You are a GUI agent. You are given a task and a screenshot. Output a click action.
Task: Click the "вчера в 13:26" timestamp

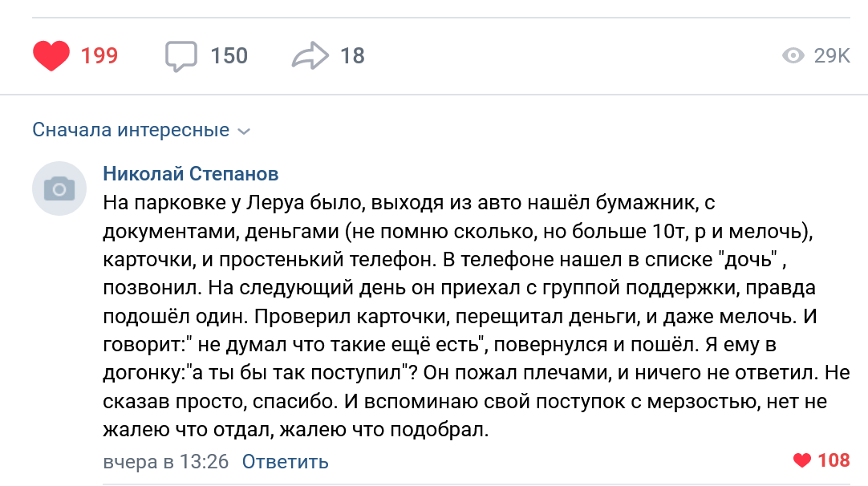click(166, 462)
